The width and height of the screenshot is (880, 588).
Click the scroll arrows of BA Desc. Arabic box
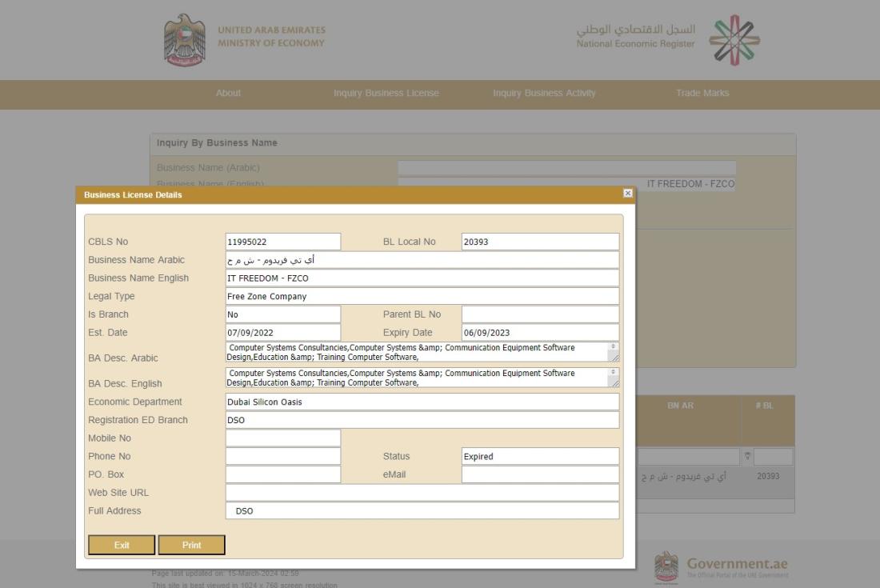click(x=613, y=346)
